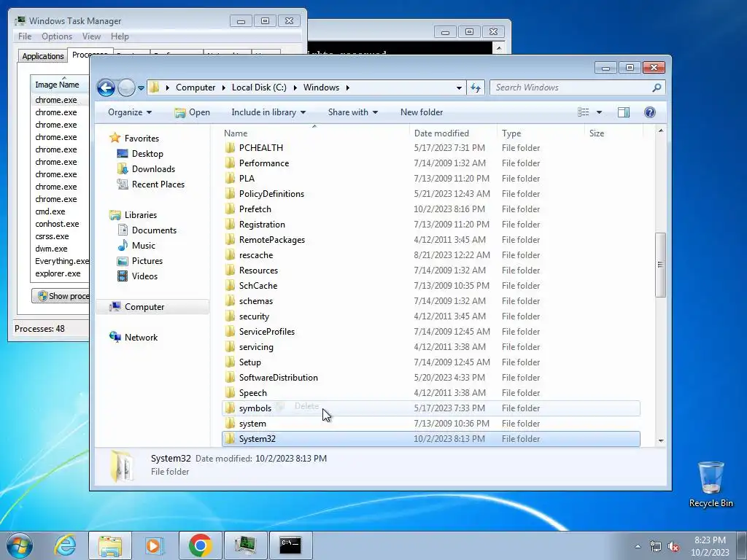Open the recent pages dropdown arrow
The width and height of the screenshot is (747, 560).
141,88
